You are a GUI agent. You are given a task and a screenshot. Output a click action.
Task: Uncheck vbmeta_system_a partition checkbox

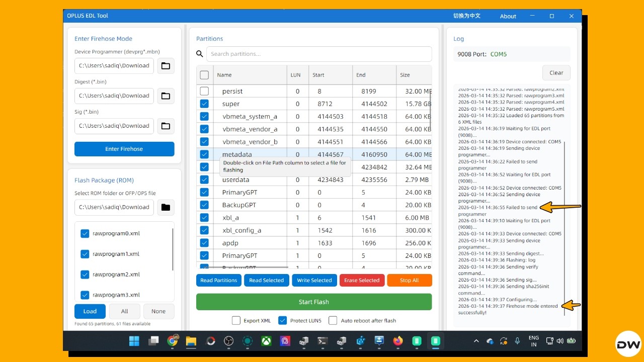pos(204,116)
